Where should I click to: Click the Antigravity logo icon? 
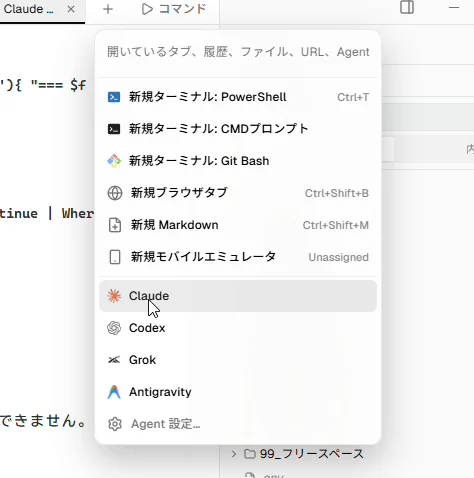pyautogui.click(x=114, y=392)
